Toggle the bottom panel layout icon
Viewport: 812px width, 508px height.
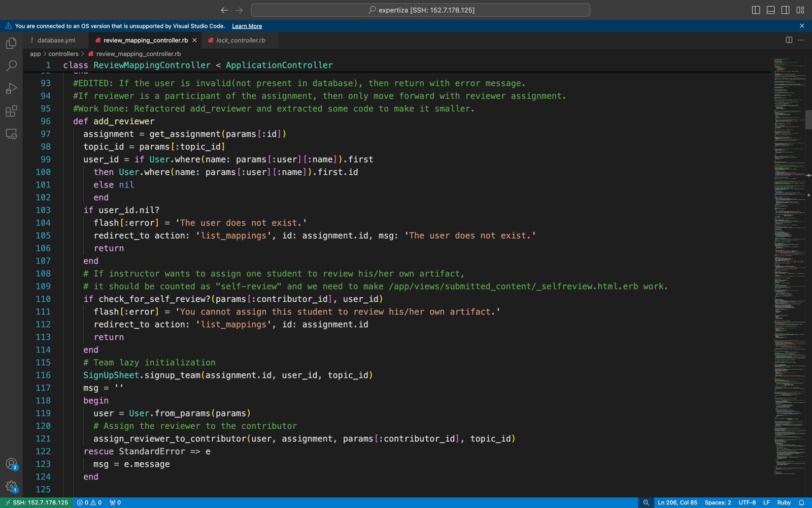click(771, 10)
